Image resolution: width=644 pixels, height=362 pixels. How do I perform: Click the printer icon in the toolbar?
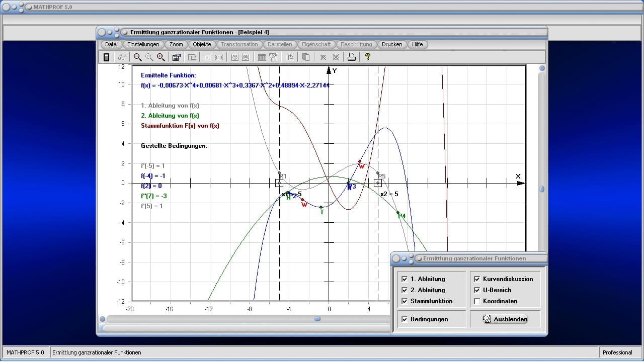351,57
